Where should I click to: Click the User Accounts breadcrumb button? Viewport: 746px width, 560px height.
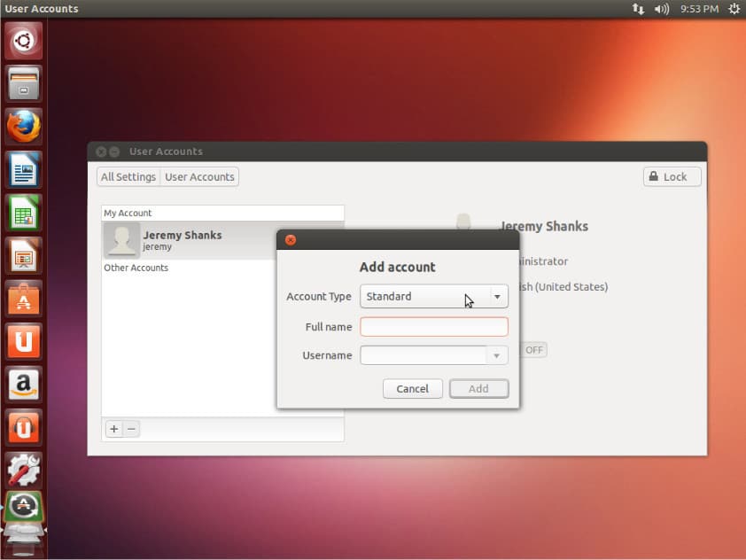tap(199, 176)
